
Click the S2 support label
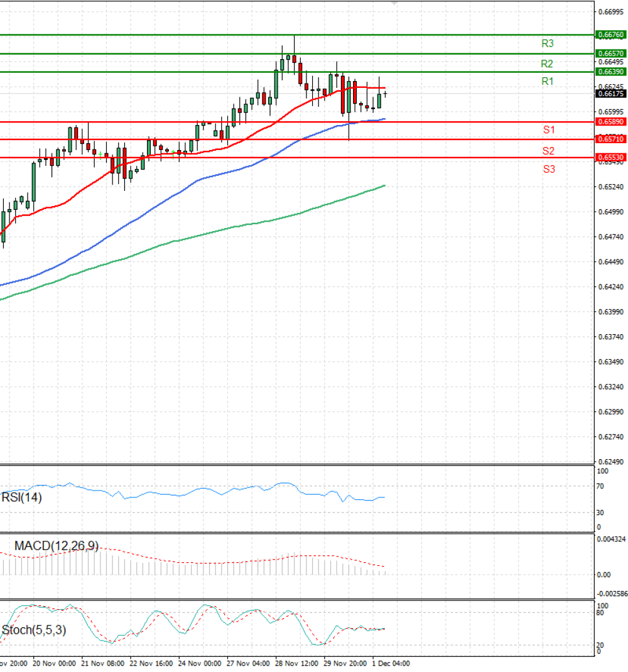(548, 151)
